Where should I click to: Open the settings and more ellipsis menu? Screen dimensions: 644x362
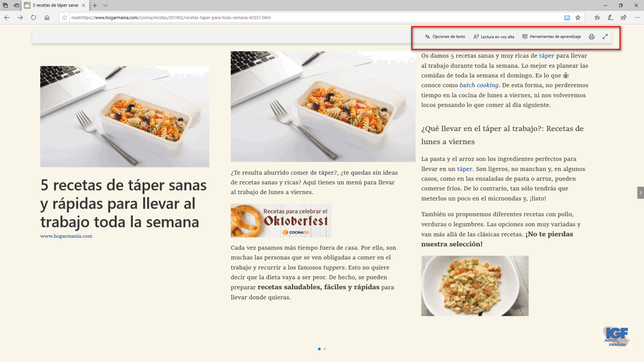637,18
